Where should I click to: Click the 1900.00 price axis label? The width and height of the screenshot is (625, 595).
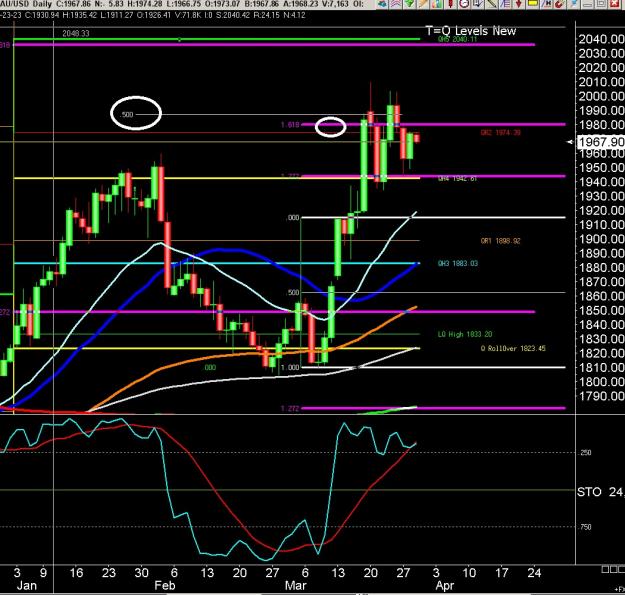(601, 239)
